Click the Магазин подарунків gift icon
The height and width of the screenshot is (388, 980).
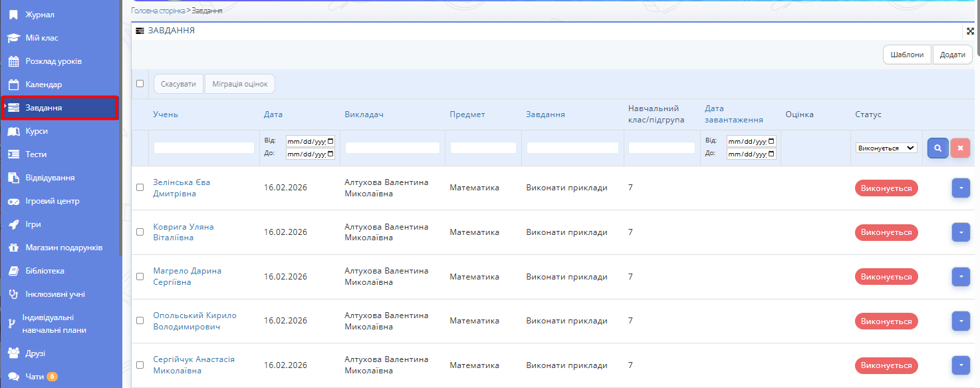[13, 248]
